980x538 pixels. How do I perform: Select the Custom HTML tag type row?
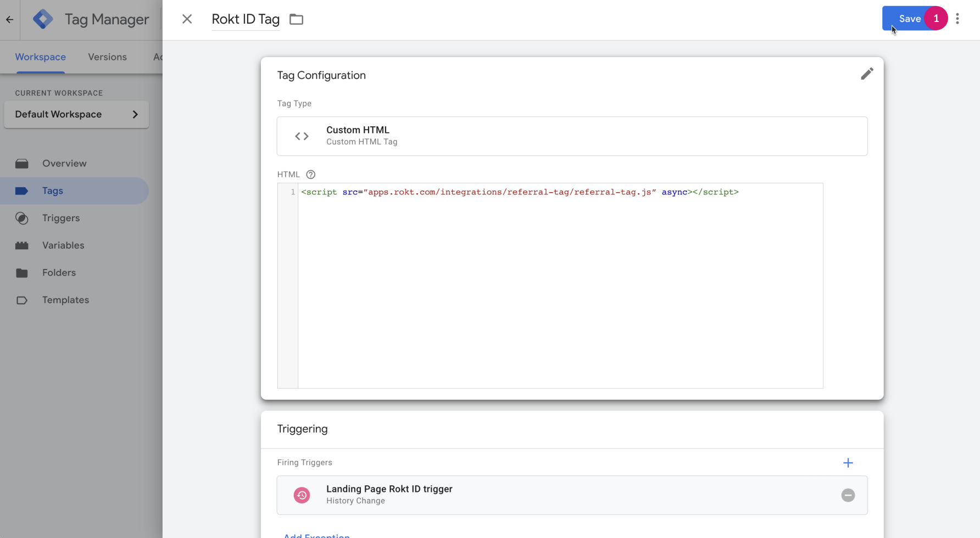[x=572, y=136]
